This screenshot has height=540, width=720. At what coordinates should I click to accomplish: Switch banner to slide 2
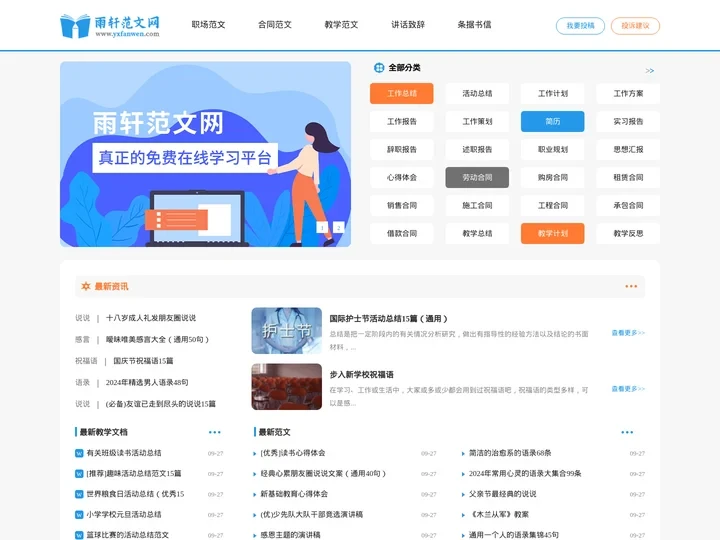(338, 227)
